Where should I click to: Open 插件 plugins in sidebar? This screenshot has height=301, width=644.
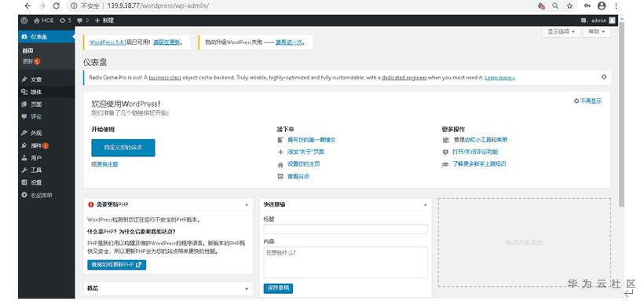[x=46, y=145]
